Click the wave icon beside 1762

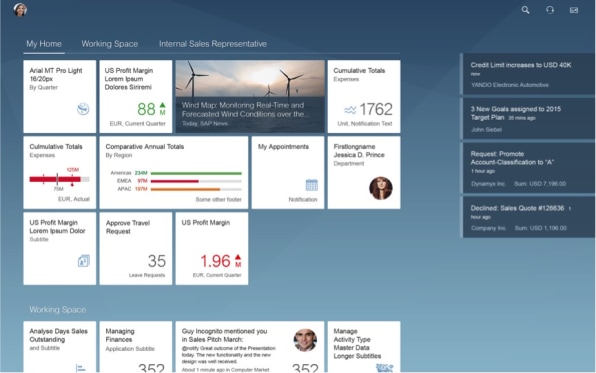pos(350,110)
